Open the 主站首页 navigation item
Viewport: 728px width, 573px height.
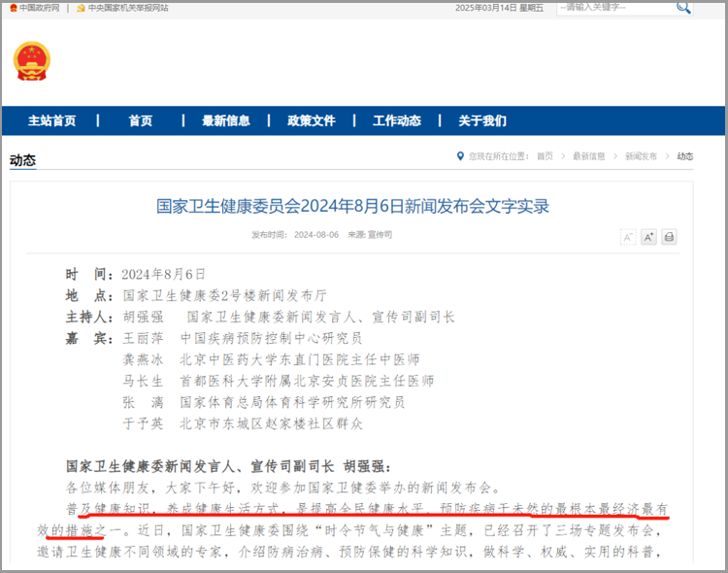51,121
